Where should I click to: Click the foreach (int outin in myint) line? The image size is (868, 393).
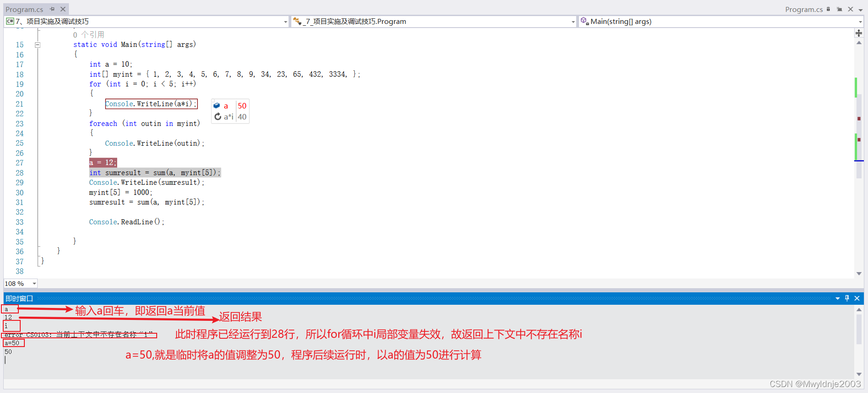(x=145, y=124)
